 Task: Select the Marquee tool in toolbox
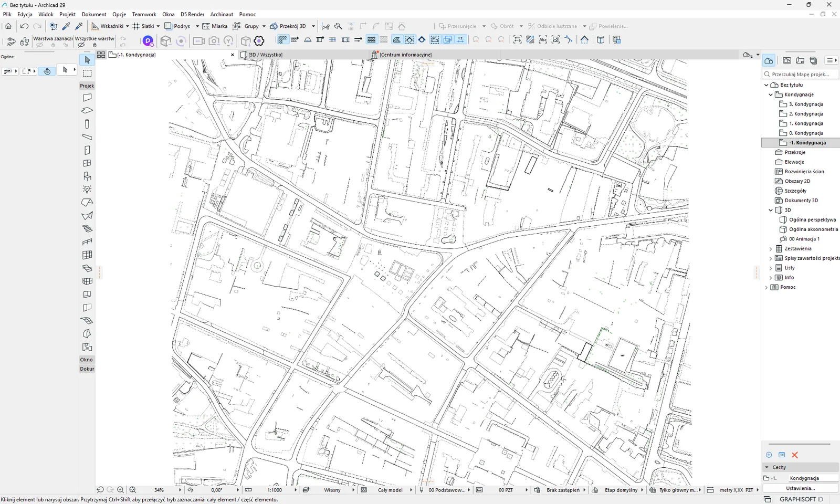point(87,73)
